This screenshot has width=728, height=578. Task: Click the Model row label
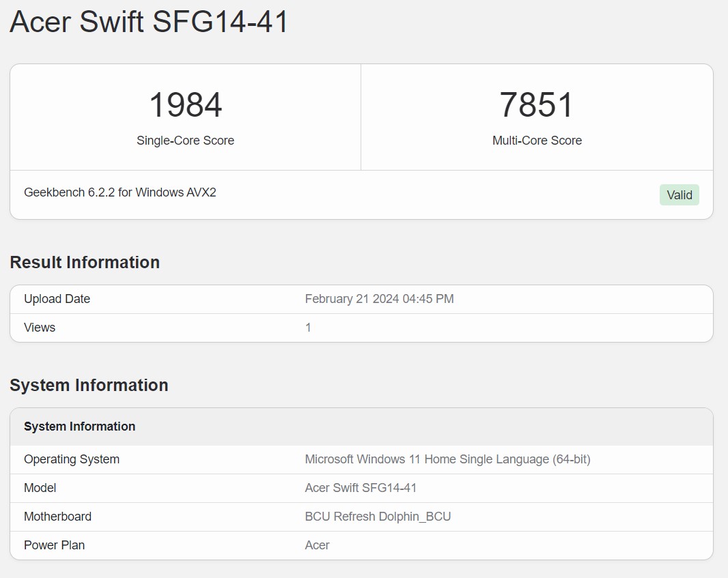[x=40, y=488]
